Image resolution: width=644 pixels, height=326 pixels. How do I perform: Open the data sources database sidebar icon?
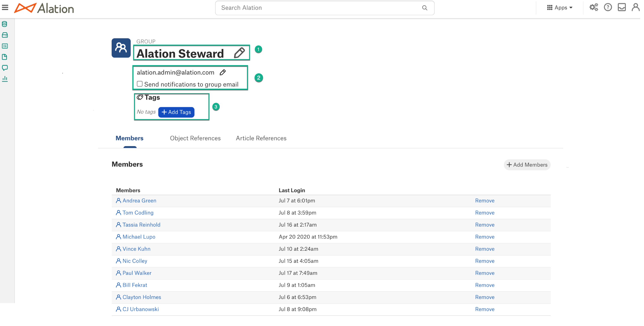pyautogui.click(x=5, y=24)
